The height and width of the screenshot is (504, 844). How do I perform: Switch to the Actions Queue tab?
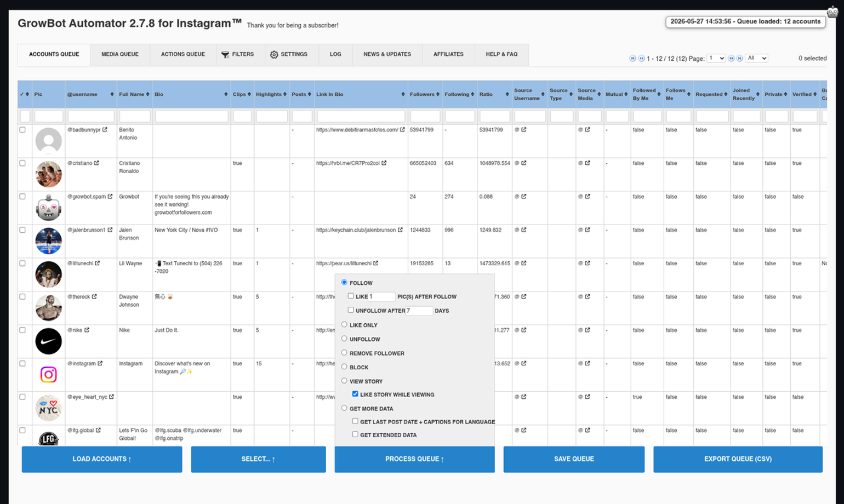click(x=183, y=55)
